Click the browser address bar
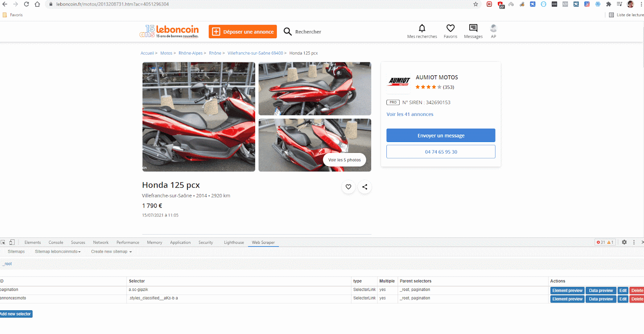Screen dimensions: 644x334 (x=258, y=4)
